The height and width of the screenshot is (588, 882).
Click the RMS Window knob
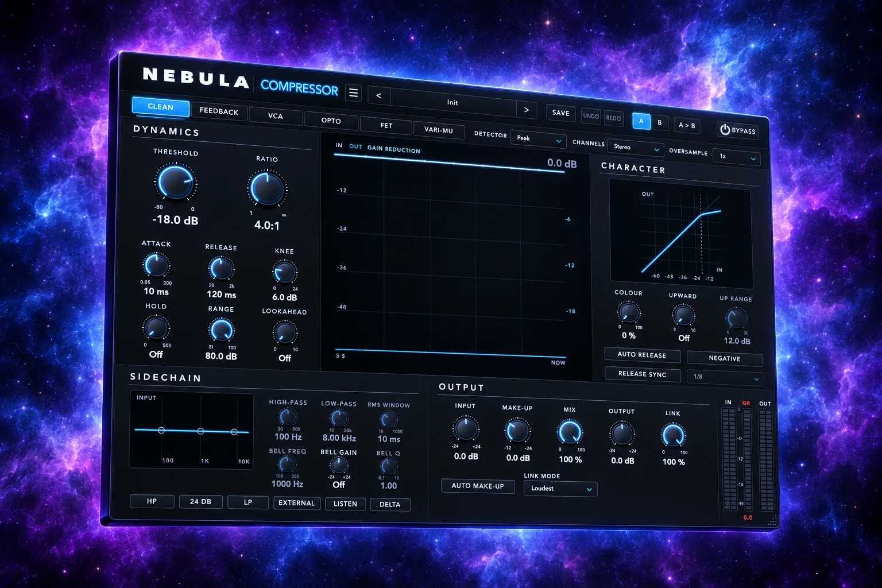pyautogui.click(x=389, y=420)
